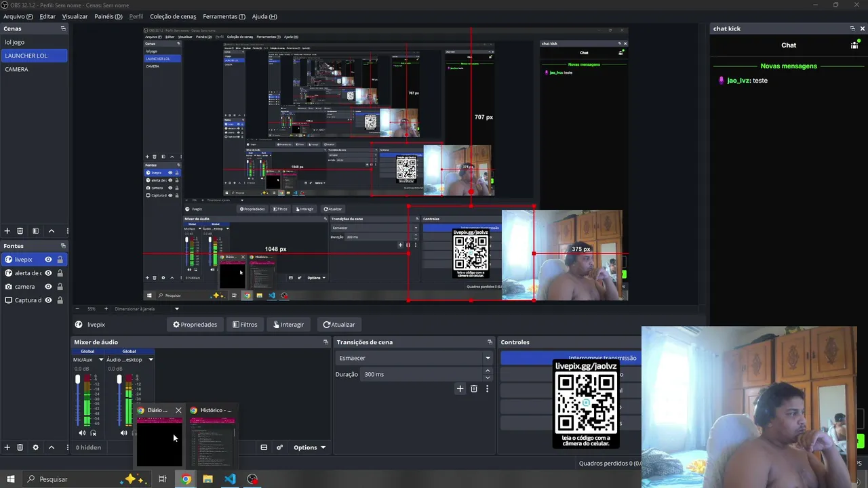
Task: Open Chrome from the taskbar
Action: pyautogui.click(x=186, y=479)
